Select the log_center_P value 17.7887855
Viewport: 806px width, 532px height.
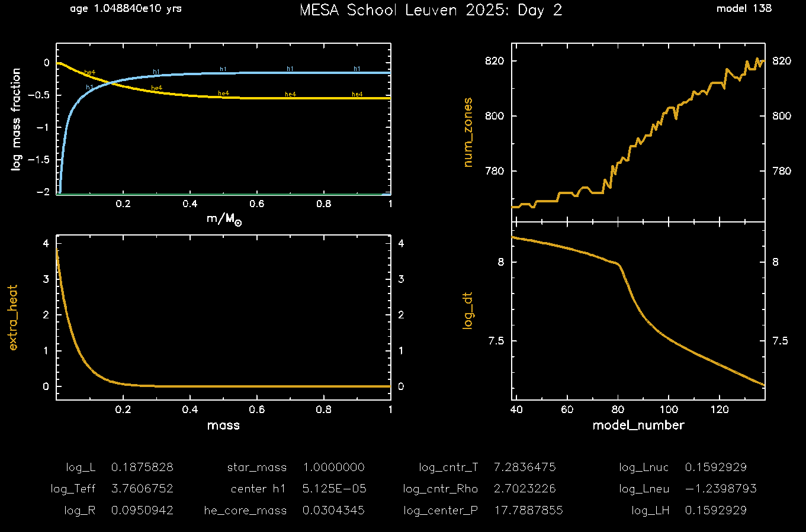click(529, 510)
